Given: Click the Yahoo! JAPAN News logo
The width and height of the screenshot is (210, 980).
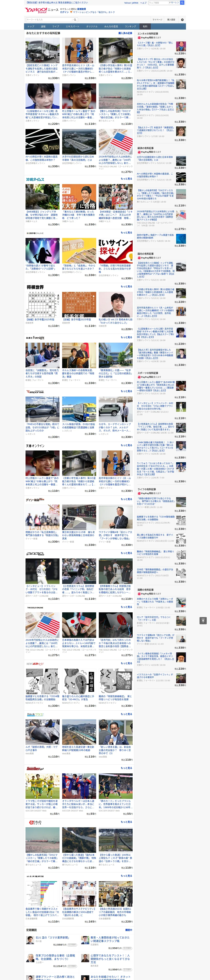Looking at the screenshot, I should click(x=42, y=10).
